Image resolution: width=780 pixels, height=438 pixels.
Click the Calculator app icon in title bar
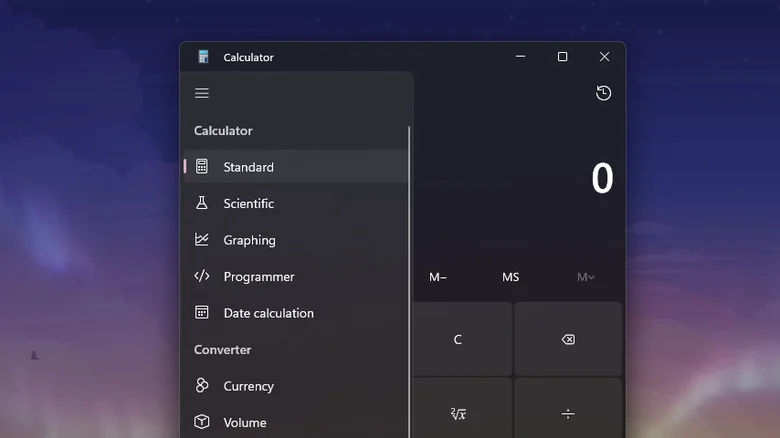204,57
